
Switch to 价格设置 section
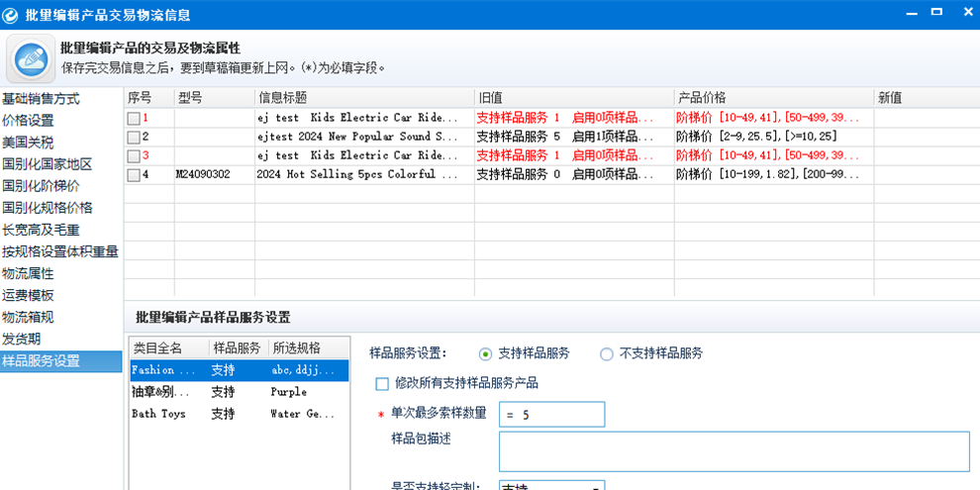click(29, 121)
